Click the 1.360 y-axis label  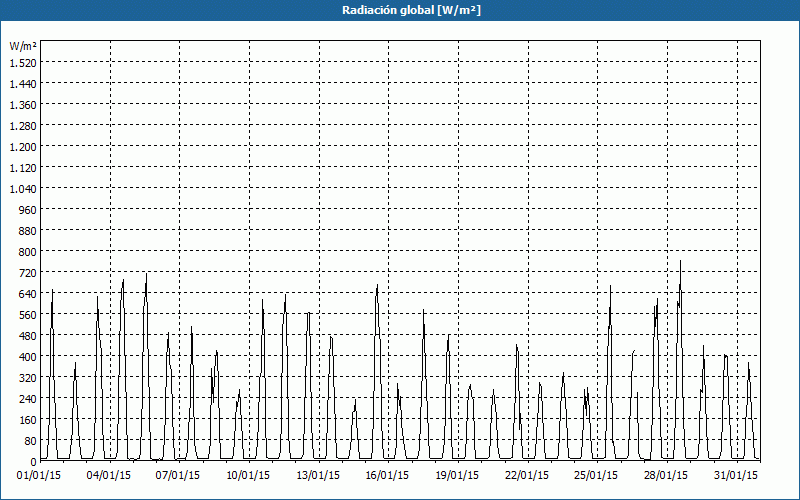pos(23,105)
